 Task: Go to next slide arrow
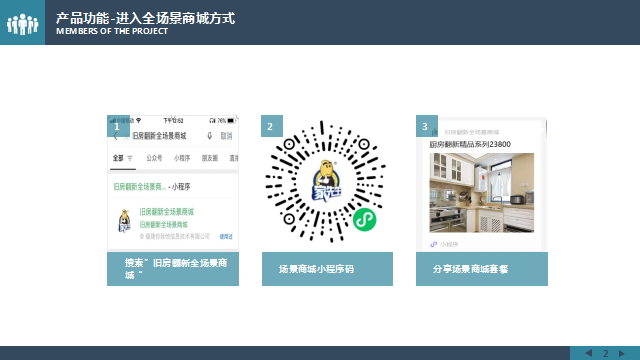coord(622,353)
